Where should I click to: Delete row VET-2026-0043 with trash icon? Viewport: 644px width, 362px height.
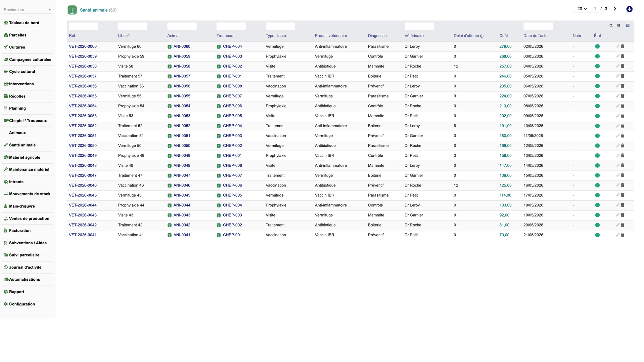[x=622, y=215]
